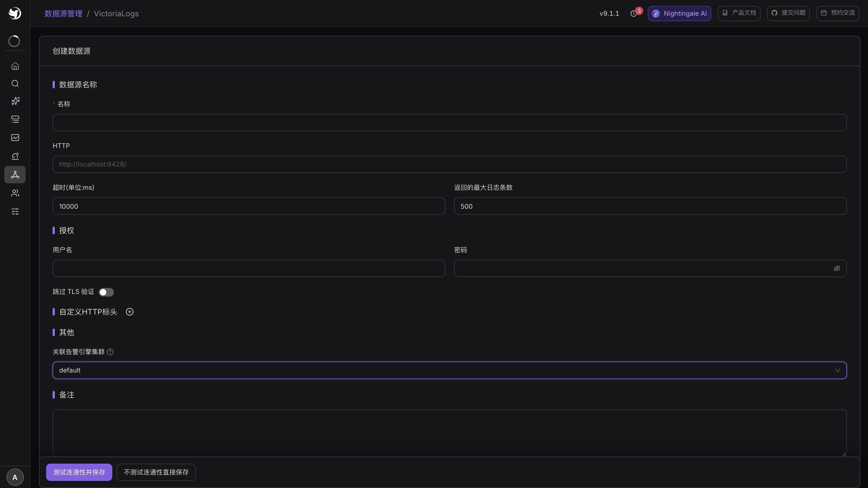Click 预约交流 button
This screenshot has height=488, width=868.
[x=838, y=14]
